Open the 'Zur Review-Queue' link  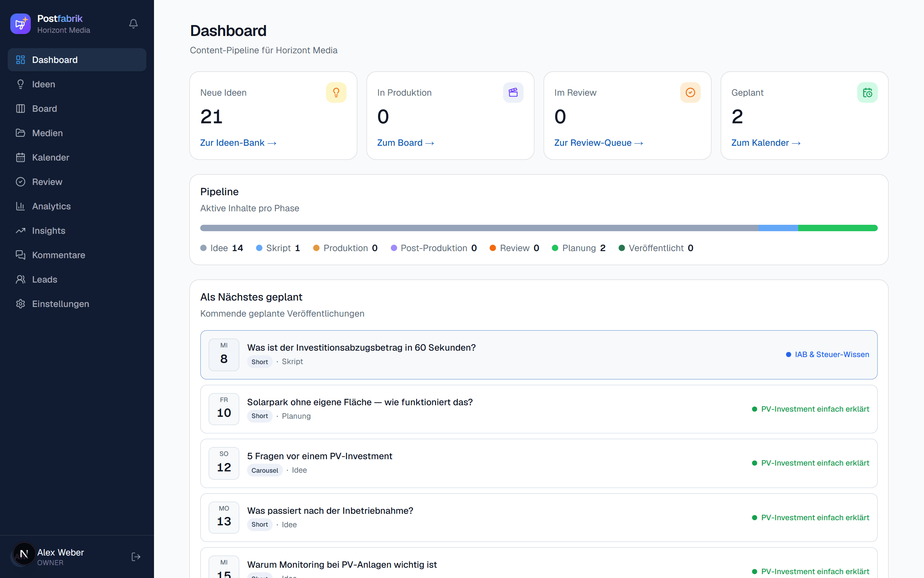pyautogui.click(x=599, y=143)
